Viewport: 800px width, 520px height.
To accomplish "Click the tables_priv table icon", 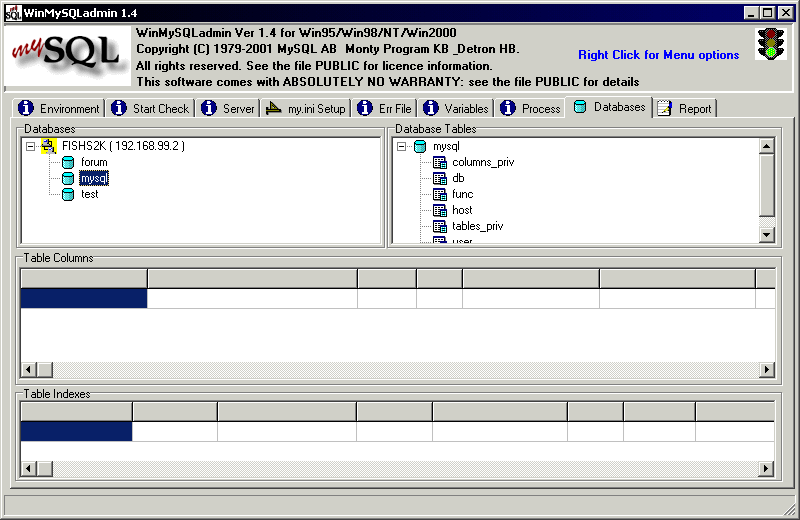I will [x=440, y=226].
